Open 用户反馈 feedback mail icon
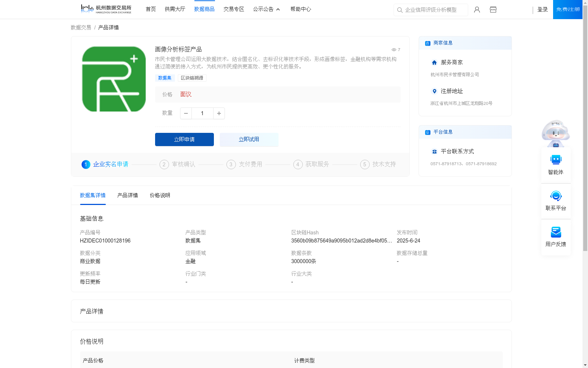The image size is (588, 368). 556,237
